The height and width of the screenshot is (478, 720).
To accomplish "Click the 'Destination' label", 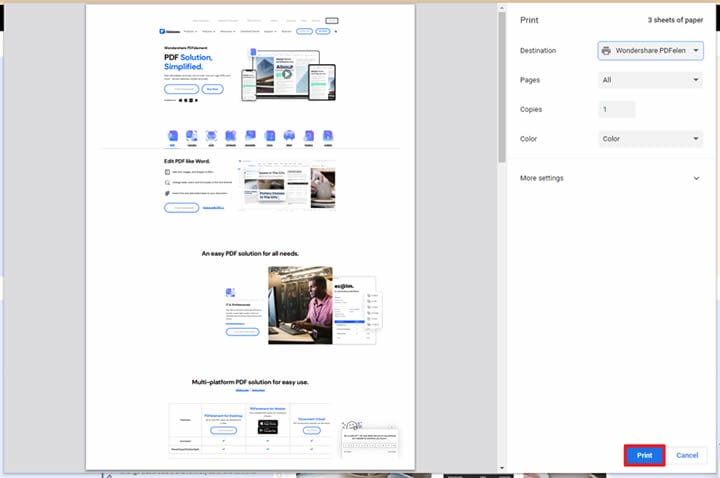I will pos(538,51).
